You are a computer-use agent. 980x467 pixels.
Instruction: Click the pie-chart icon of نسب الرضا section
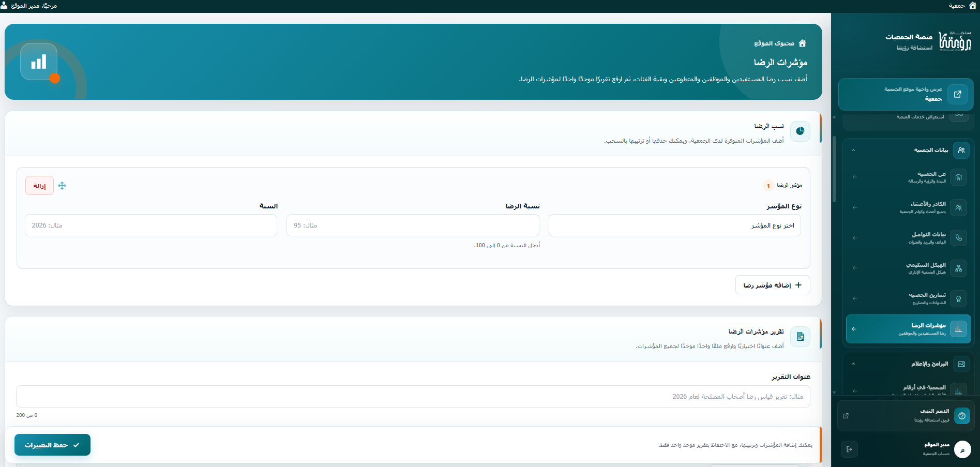800,131
